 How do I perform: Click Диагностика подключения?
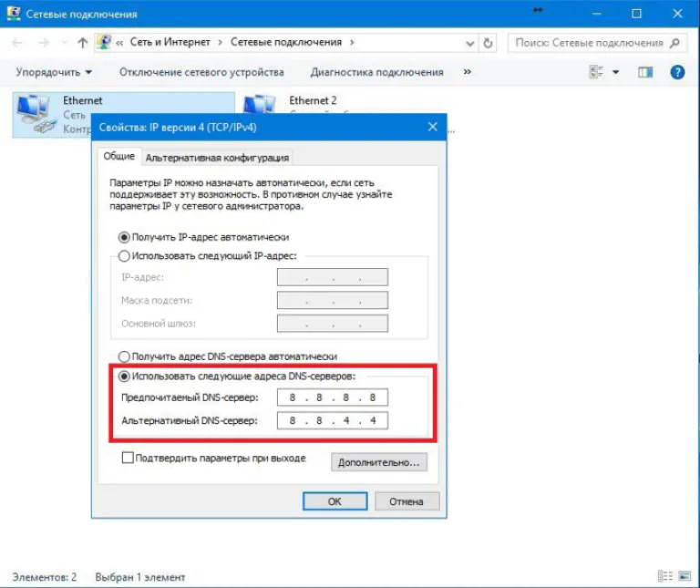click(376, 72)
